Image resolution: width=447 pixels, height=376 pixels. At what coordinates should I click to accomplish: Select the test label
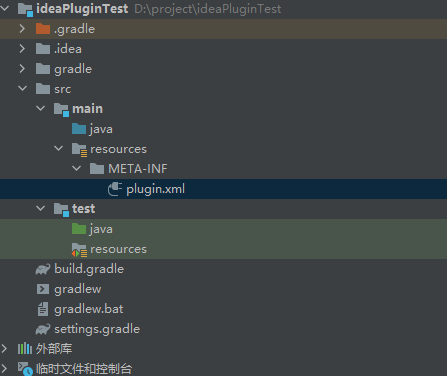pyautogui.click(x=84, y=209)
